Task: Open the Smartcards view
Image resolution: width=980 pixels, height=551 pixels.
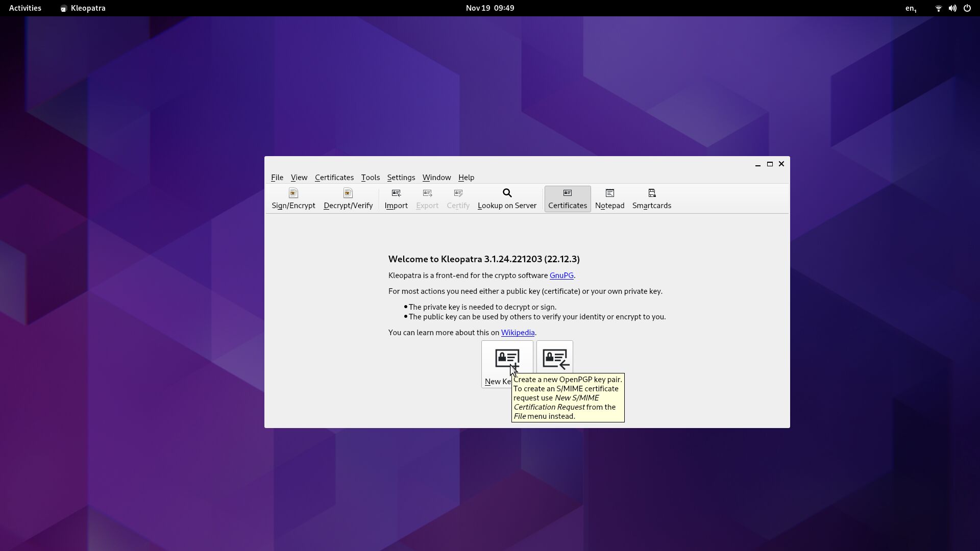Action: 651,198
